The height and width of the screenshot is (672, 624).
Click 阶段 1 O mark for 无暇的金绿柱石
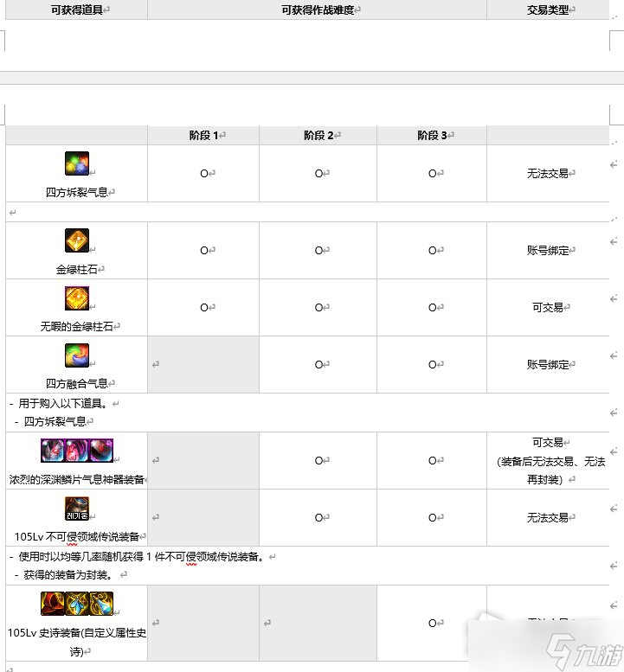[204, 308]
